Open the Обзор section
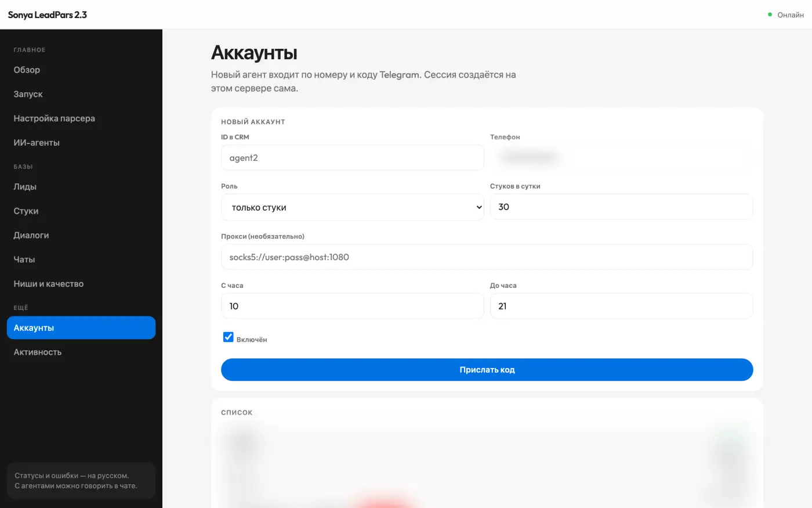This screenshot has width=812, height=508. click(x=81, y=70)
